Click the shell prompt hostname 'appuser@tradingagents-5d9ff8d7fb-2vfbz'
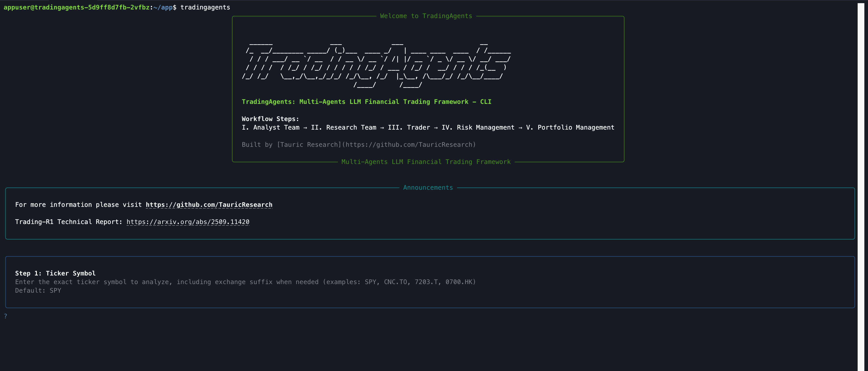 [76, 7]
